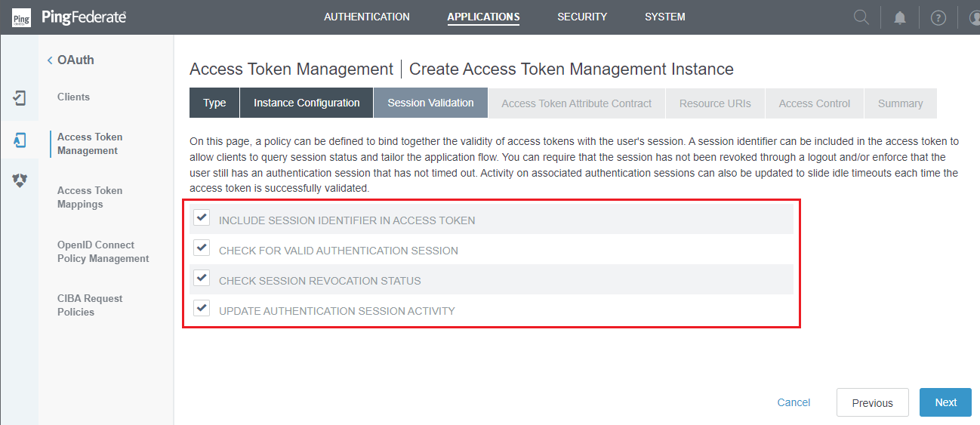Toggle Check for Valid Authentication Session checkbox
980x425 pixels.
(x=202, y=248)
